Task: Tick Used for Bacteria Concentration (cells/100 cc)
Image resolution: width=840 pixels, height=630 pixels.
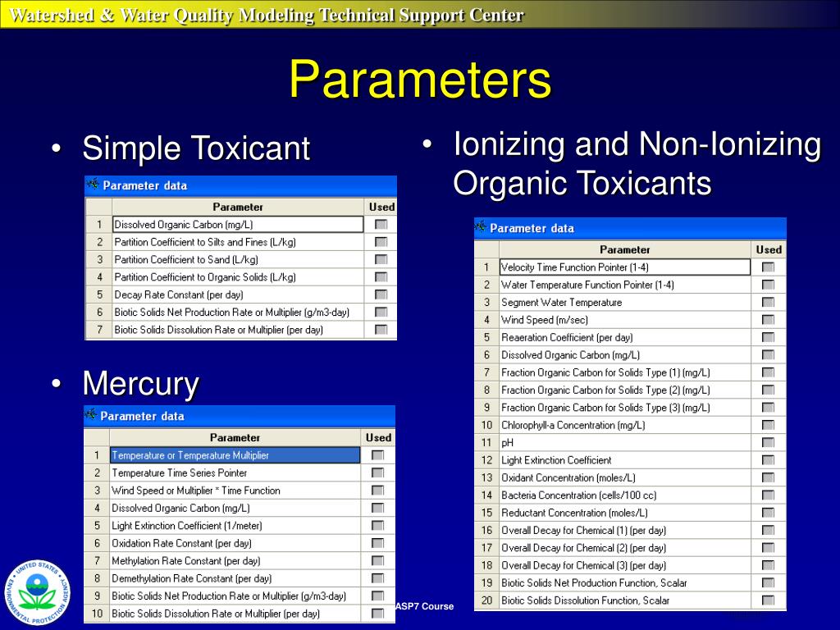Action: pos(768,495)
